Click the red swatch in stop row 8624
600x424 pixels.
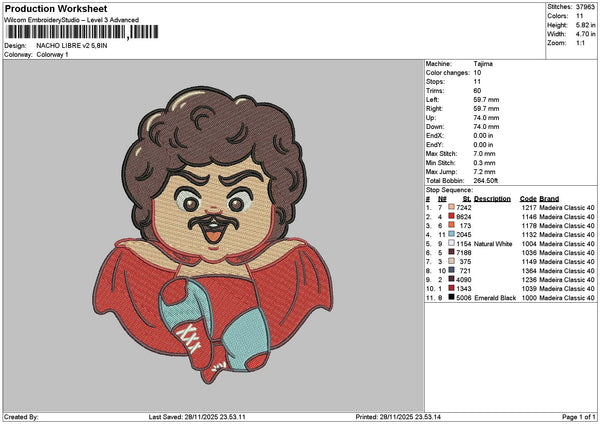pos(452,217)
